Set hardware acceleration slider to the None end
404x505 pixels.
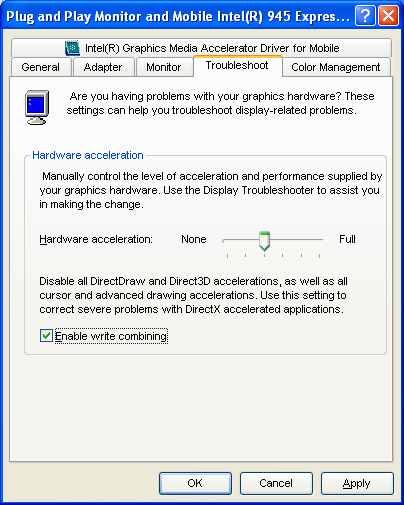click(227, 240)
